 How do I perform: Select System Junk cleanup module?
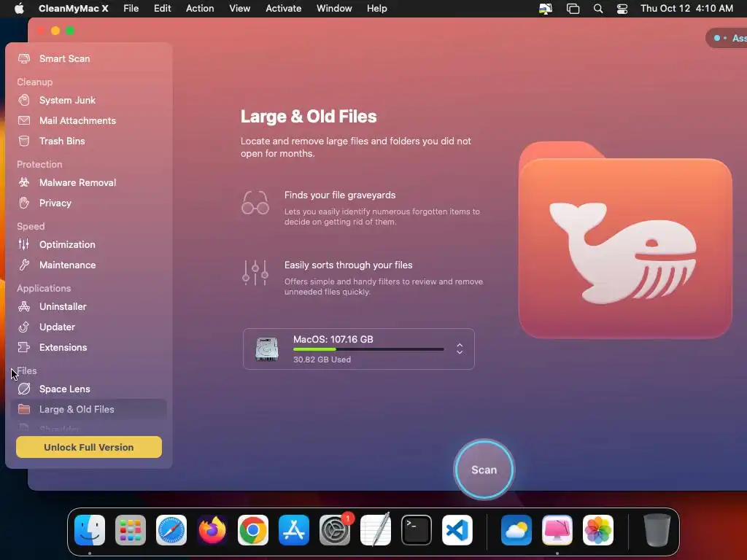pyautogui.click(x=88, y=100)
